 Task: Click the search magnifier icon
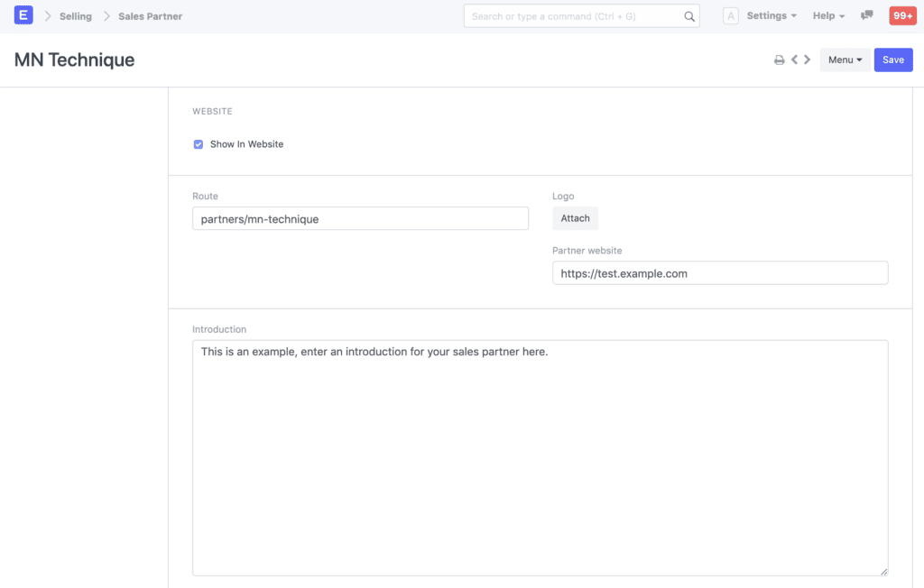pos(688,16)
